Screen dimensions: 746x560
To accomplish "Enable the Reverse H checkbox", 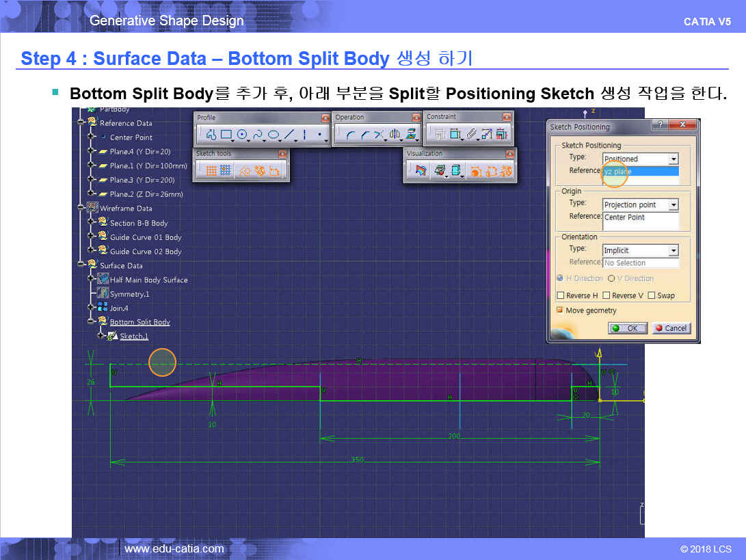I will click(561, 295).
